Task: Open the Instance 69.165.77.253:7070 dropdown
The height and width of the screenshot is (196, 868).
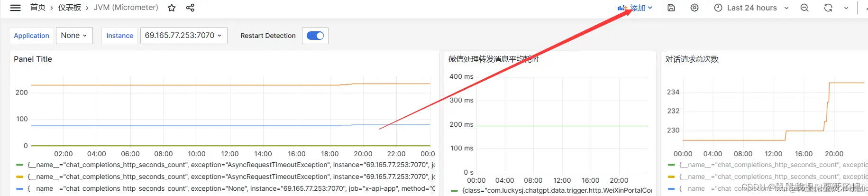Action: tap(184, 36)
